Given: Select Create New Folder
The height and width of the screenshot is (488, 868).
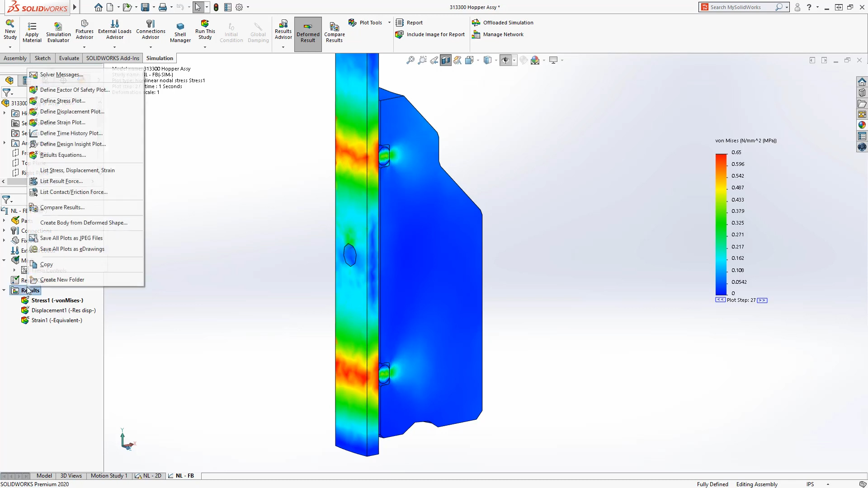Looking at the screenshot, I should (x=85, y=280).
